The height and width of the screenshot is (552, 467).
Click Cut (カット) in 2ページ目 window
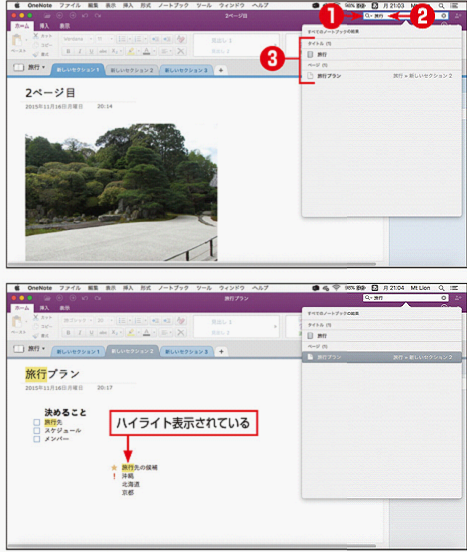[43, 36]
